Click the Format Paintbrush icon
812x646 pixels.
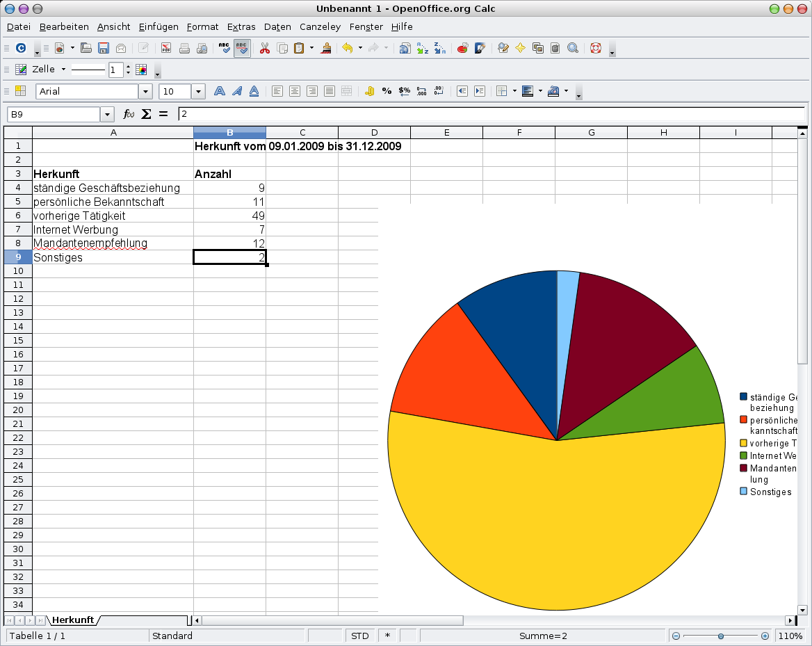(x=325, y=49)
